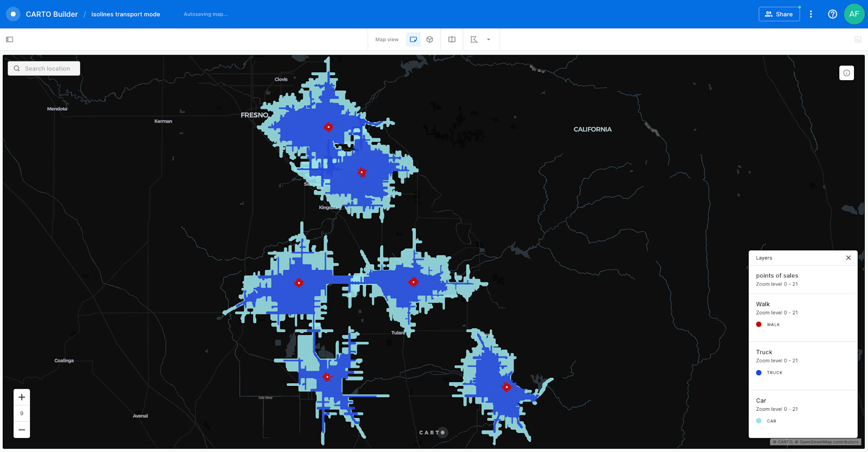Switch to 2D map view

(413, 40)
